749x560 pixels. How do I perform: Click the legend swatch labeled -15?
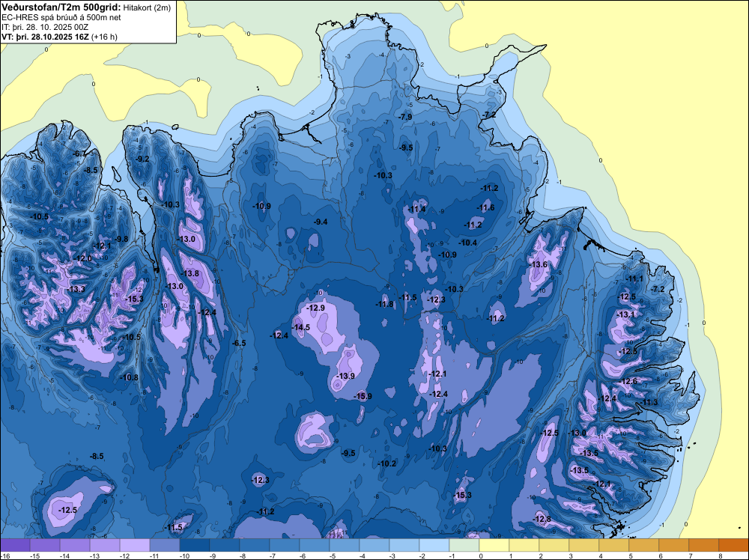[45, 545]
